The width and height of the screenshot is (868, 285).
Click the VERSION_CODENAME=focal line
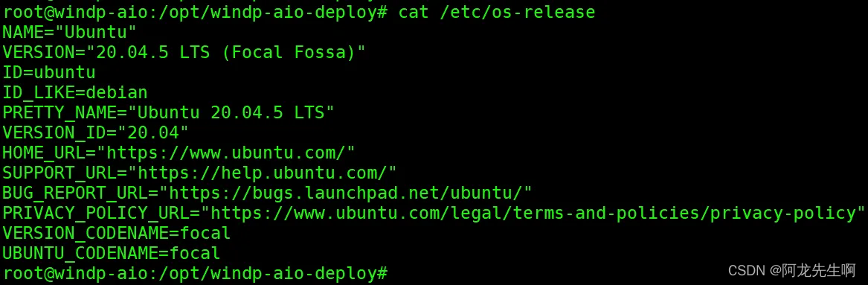(x=116, y=233)
